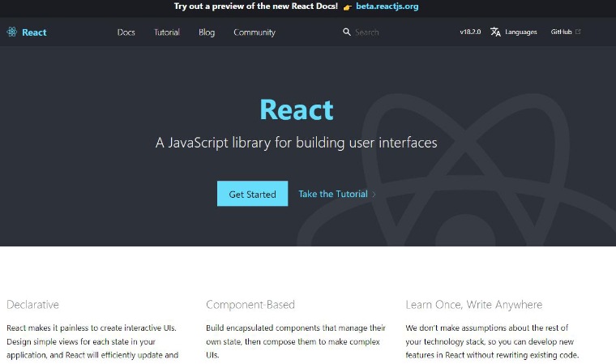The image size is (616, 364).
Task: Click the Get Started button
Action: (252, 194)
